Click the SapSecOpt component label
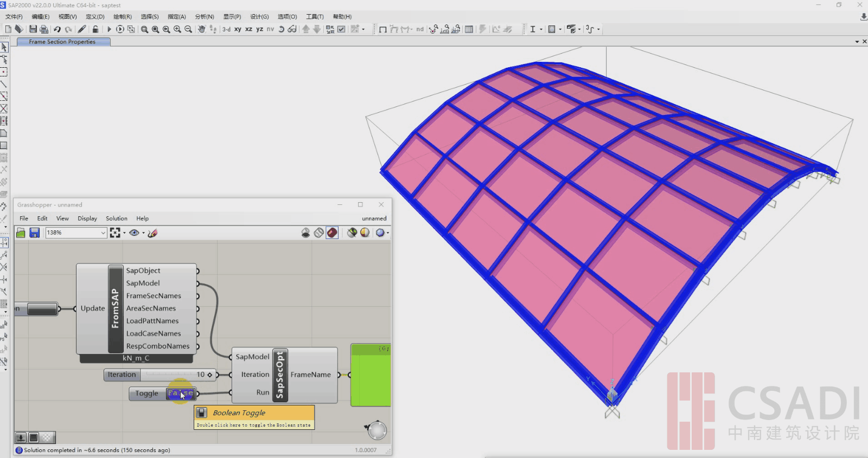Viewport: 868px width, 458px height. [280, 375]
